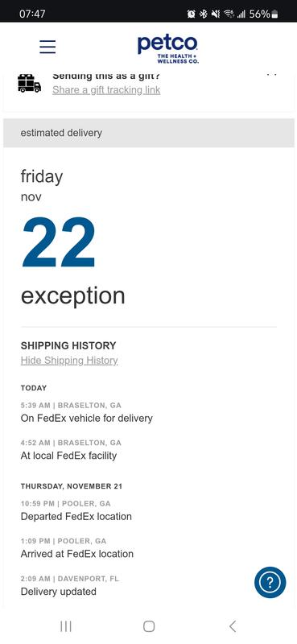Image resolution: width=297 pixels, height=644 pixels.
Task: Open the blue help question-mark button
Action: point(270,582)
